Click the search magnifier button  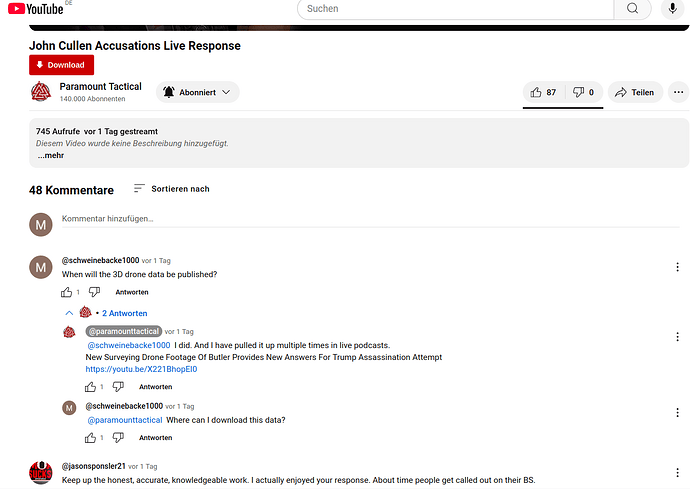632,8
